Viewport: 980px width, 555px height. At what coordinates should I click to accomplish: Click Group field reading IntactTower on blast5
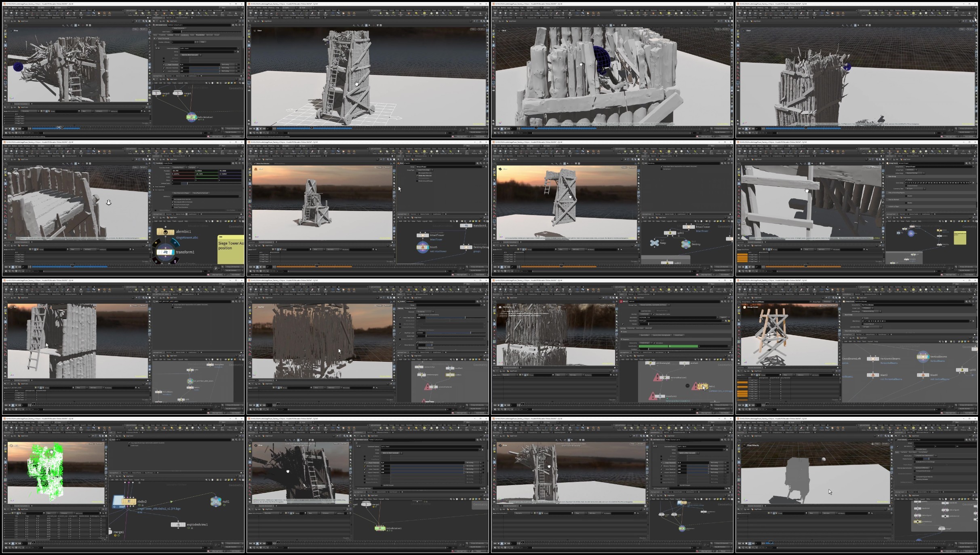(449, 167)
